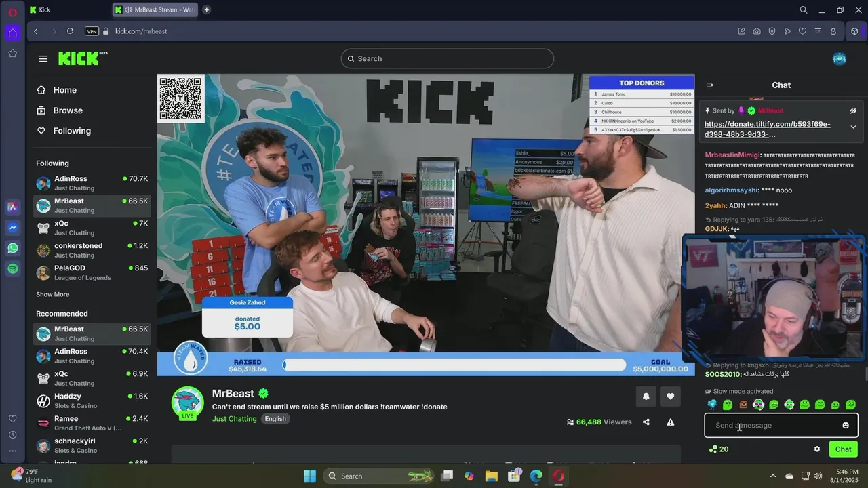
Task: Click the MrBeast verified badge next to name
Action: coord(263,394)
